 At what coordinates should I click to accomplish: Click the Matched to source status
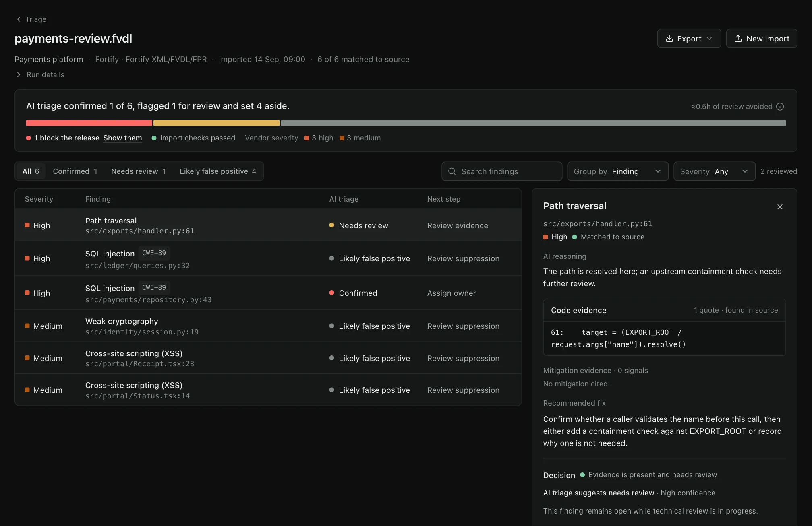pyautogui.click(x=609, y=237)
